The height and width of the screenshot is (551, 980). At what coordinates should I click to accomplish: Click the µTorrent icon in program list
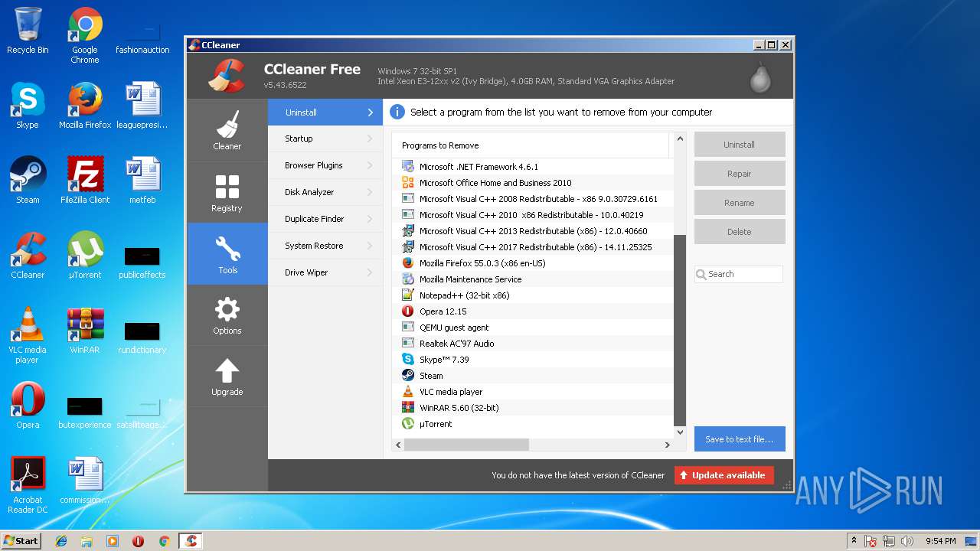tap(408, 423)
